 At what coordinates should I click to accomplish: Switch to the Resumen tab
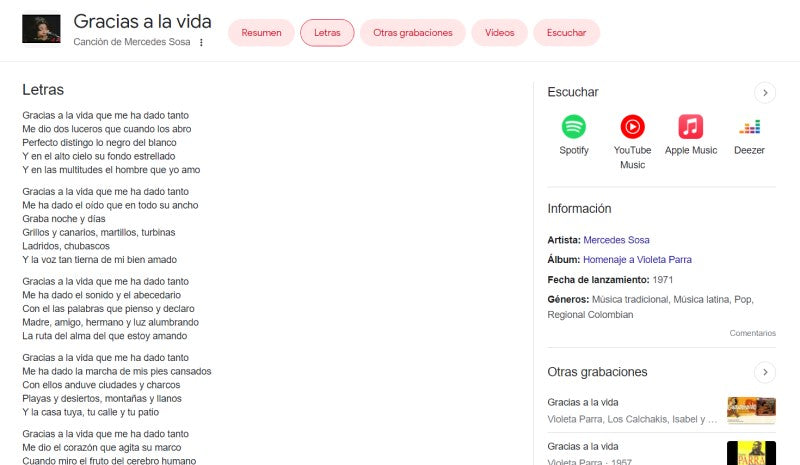261,33
